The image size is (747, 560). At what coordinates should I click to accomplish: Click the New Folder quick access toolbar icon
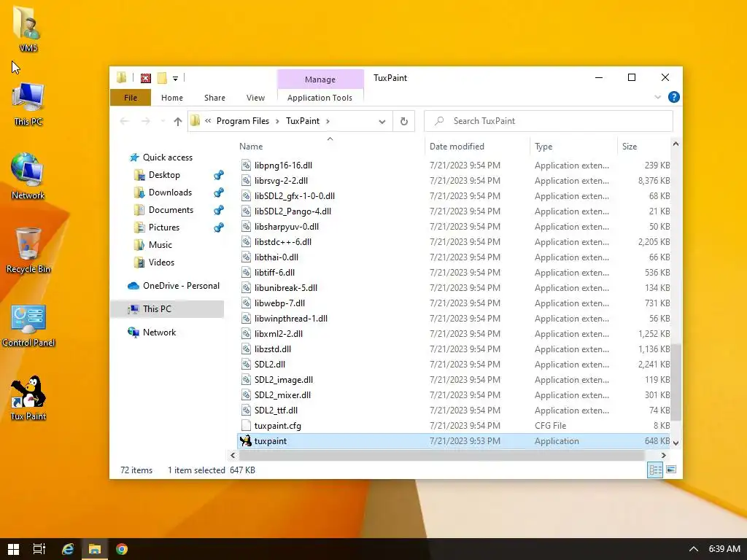[x=162, y=78]
